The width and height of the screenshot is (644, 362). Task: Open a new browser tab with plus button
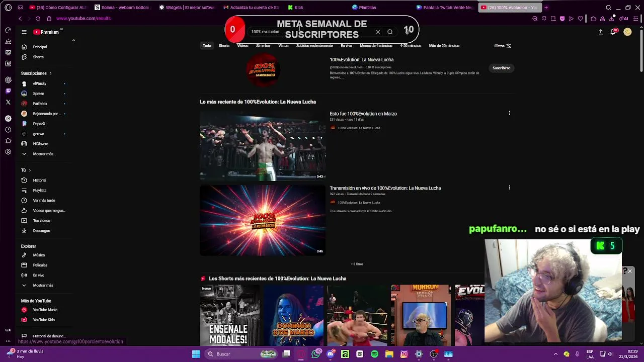[x=546, y=8]
